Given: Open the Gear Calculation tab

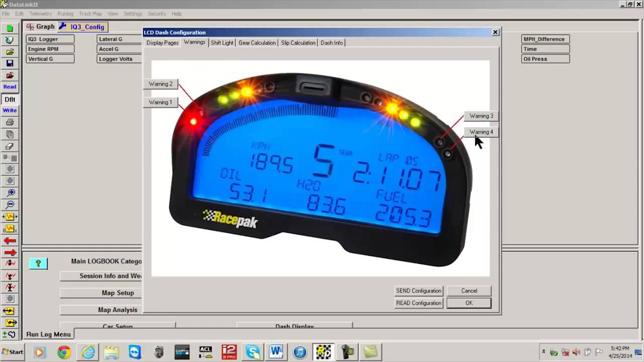Looking at the screenshot, I should tap(257, 43).
